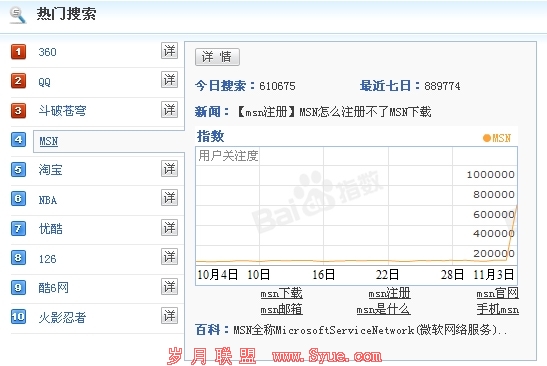Click the related search msn是什么
Viewport: 547px width, 366px height.
tap(383, 309)
